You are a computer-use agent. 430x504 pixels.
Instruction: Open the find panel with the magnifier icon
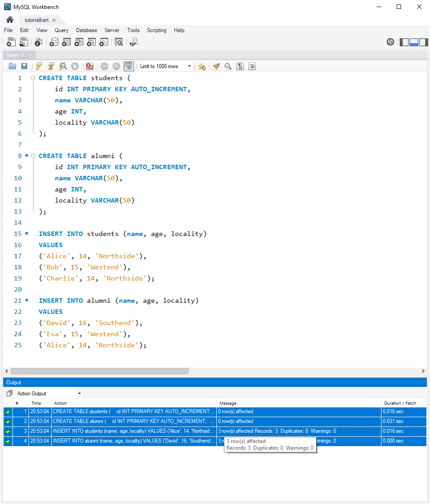coord(228,66)
